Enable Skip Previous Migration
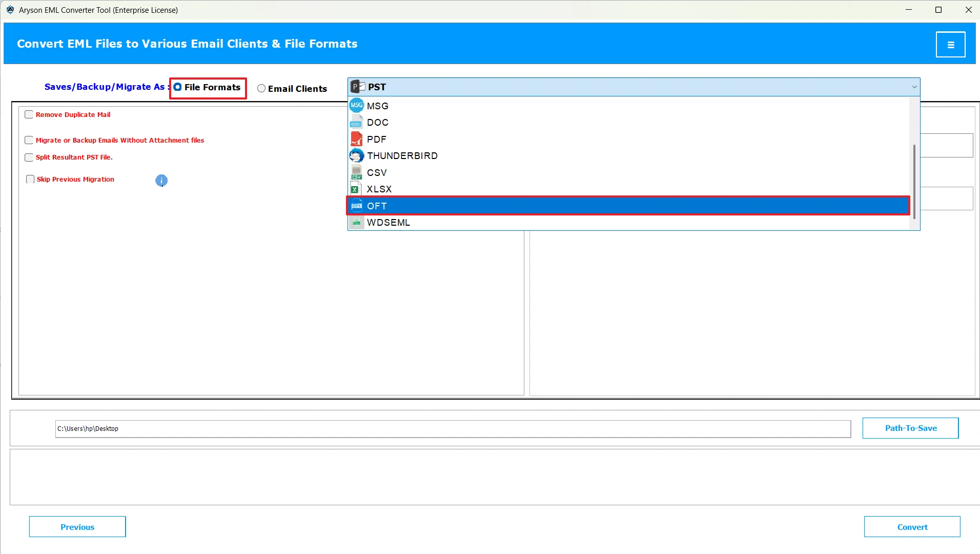Screen dimensions: 980x554 click(x=30, y=179)
